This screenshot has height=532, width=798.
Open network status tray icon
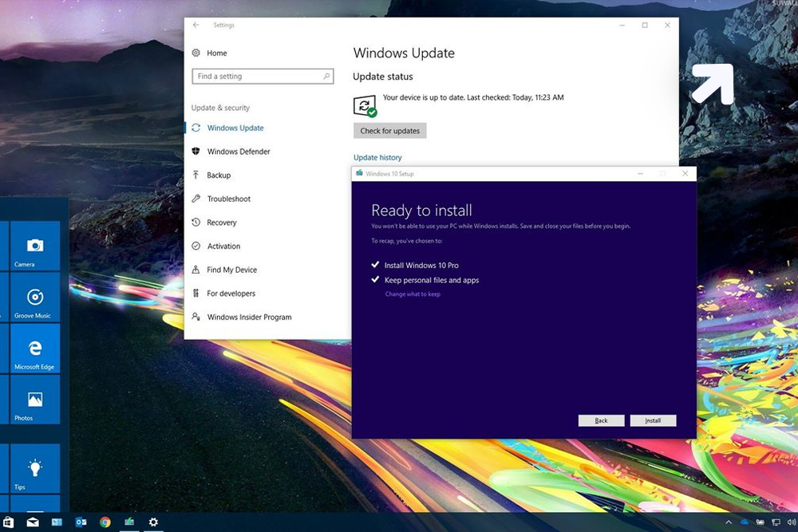tap(776, 522)
